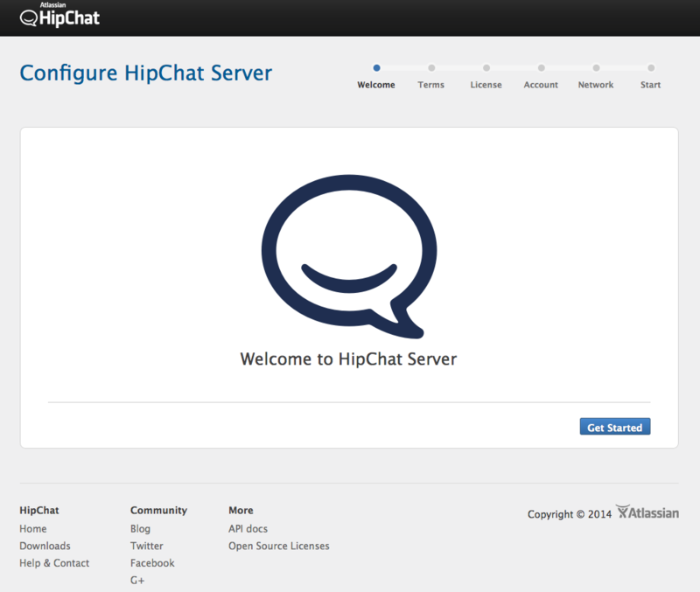Open the Twitter link under Community
The height and width of the screenshot is (592, 700).
coord(146,546)
